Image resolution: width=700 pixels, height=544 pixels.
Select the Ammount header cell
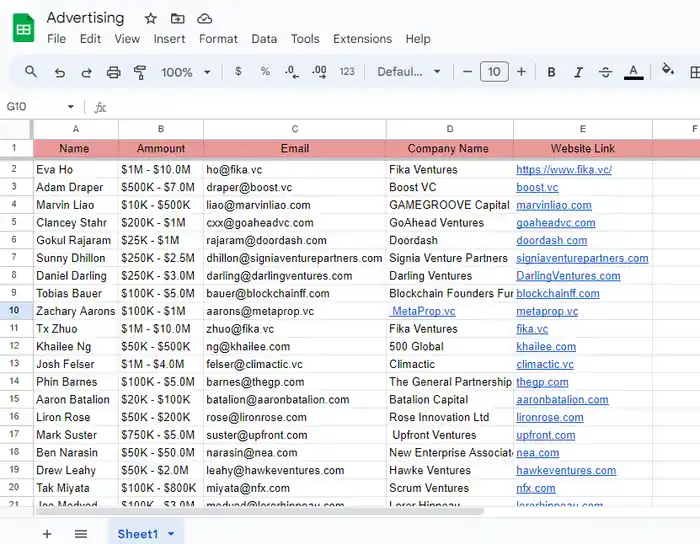click(x=161, y=148)
